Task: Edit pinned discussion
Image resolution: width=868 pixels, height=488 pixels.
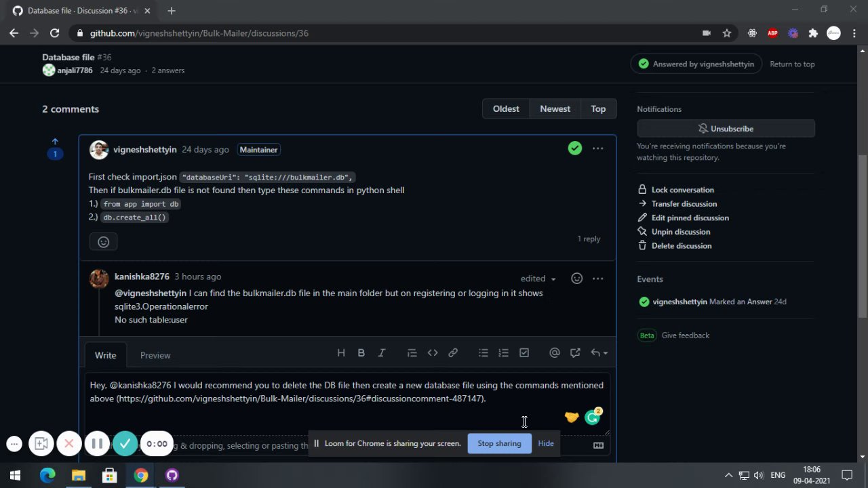Action: click(684, 218)
